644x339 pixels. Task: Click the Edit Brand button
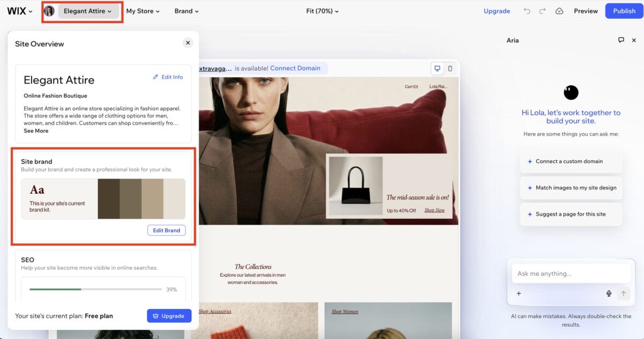[166, 230]
